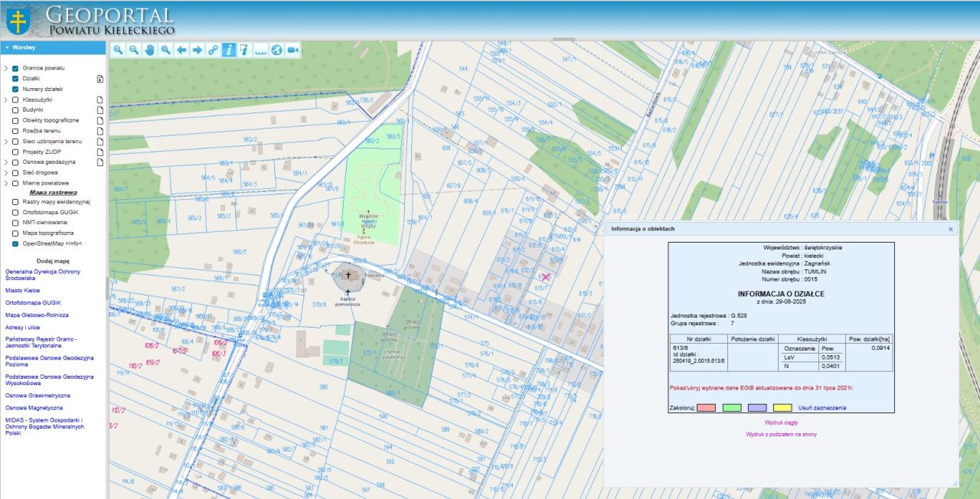Click the video camera toolbar icon
The height and width of the screenshot is (499, 980).
coord(292,50)
